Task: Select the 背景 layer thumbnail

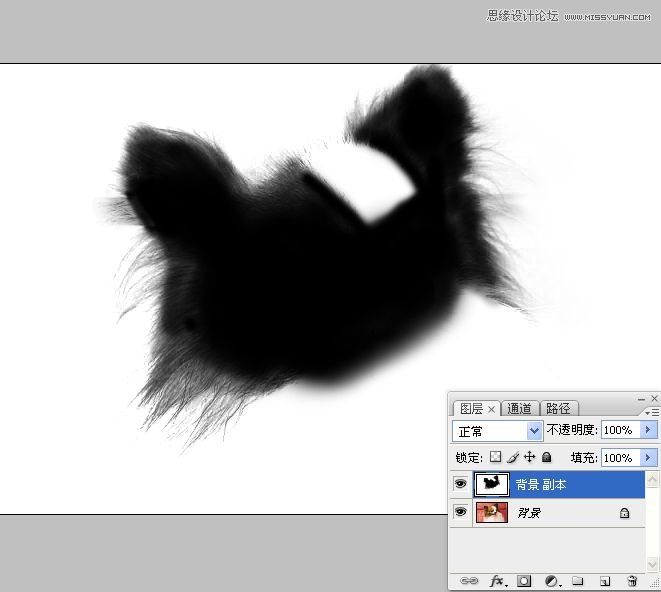Action: click(x=492, y=512)
